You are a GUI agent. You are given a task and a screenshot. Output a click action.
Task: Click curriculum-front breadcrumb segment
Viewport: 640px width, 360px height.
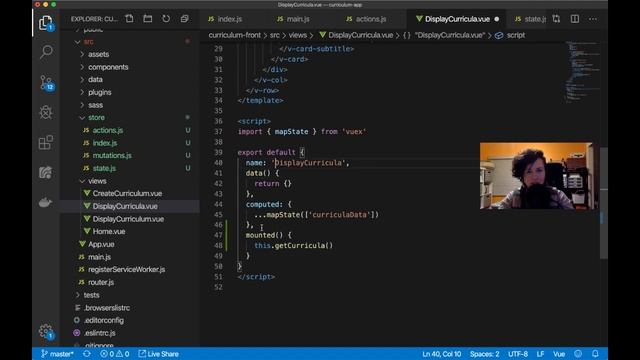[x=234, y=35]
